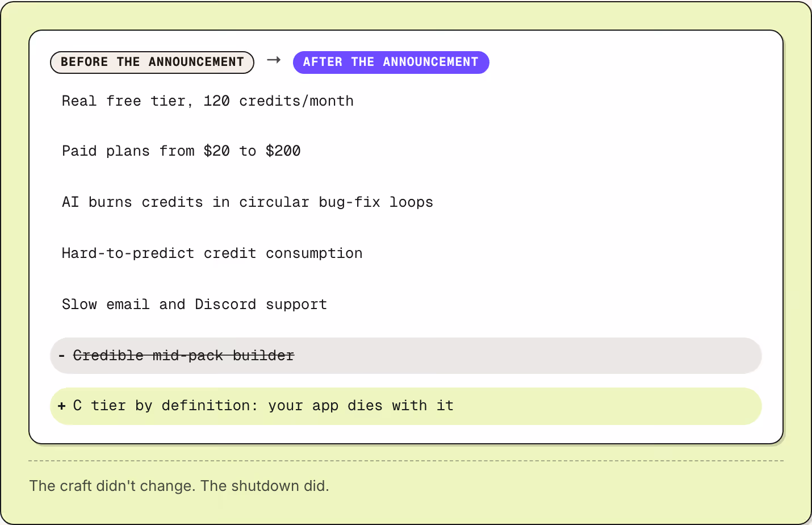
Task: Click "AI burns credits in circular bug-fix loops"
Action: (x=248, y=202)
